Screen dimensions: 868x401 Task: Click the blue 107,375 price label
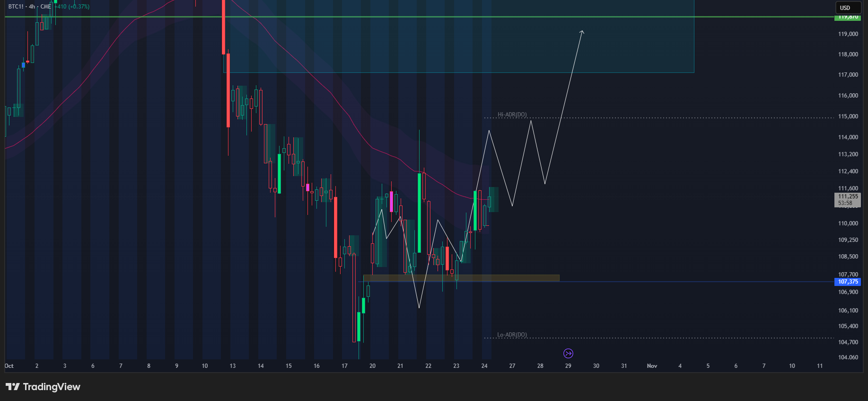point(848,282)
